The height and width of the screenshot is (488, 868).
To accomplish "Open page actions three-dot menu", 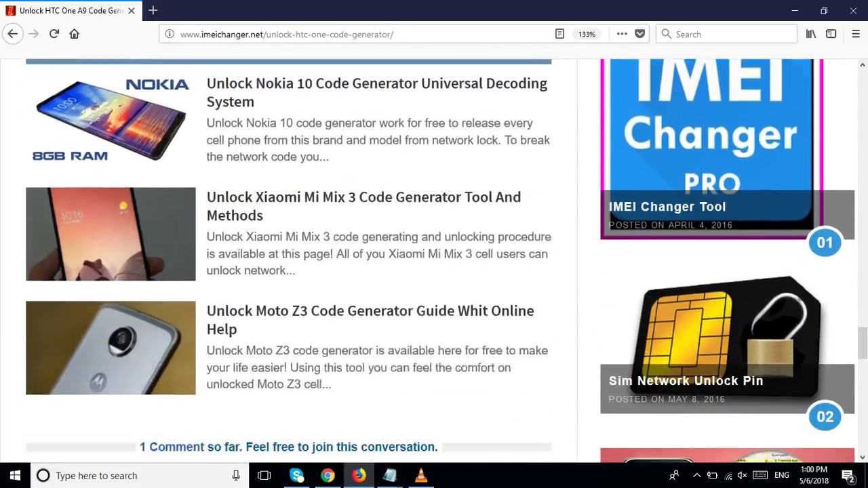I will tap(622, 34).
